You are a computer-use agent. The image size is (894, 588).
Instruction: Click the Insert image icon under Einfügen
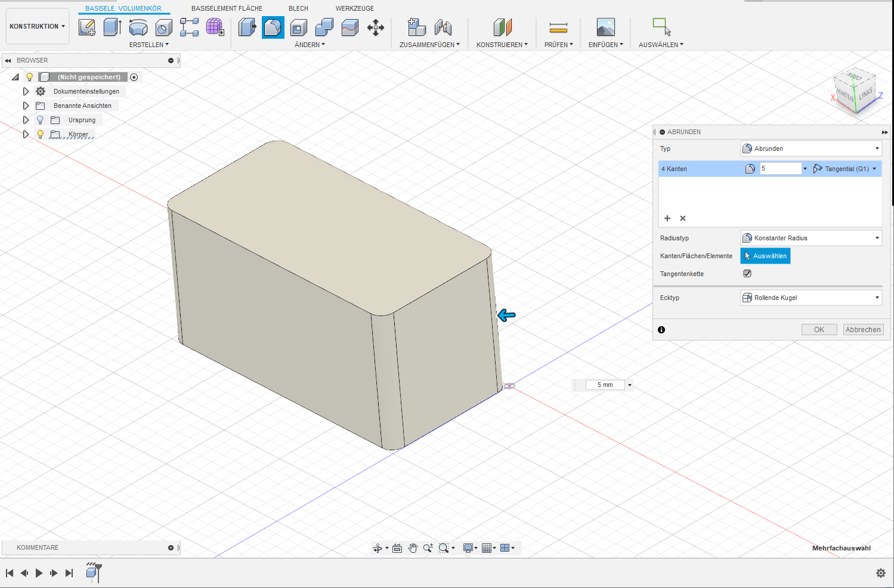605,27
